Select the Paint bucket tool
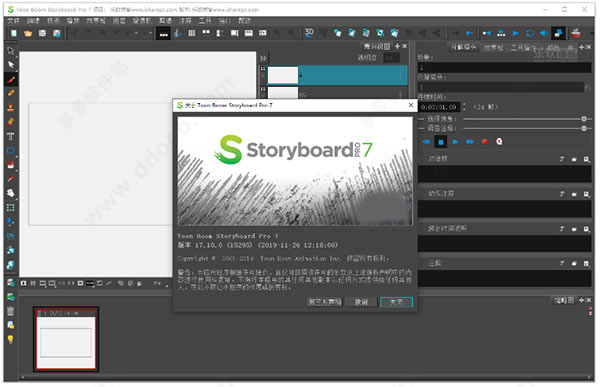 coord(11,165)
